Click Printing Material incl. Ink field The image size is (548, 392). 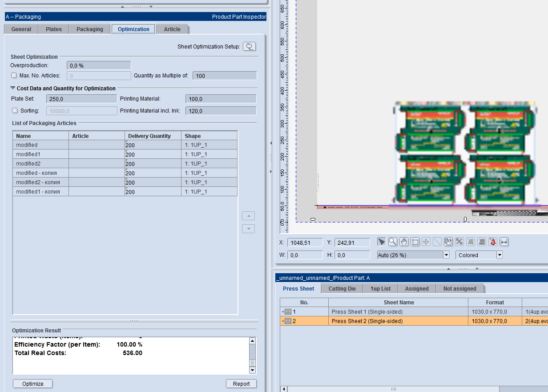point(221,111)
